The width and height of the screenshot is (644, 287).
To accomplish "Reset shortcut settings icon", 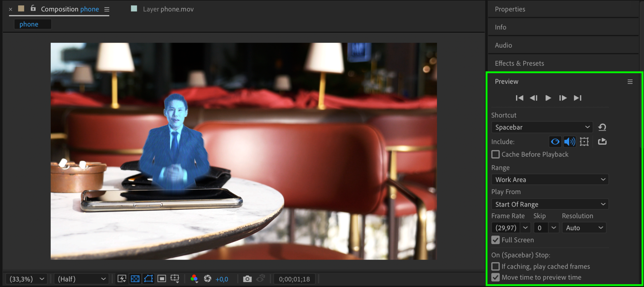I will (x=602, y=127).
